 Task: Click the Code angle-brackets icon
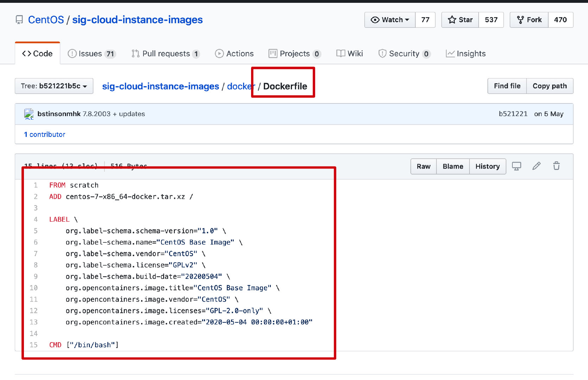pos(27,53)
